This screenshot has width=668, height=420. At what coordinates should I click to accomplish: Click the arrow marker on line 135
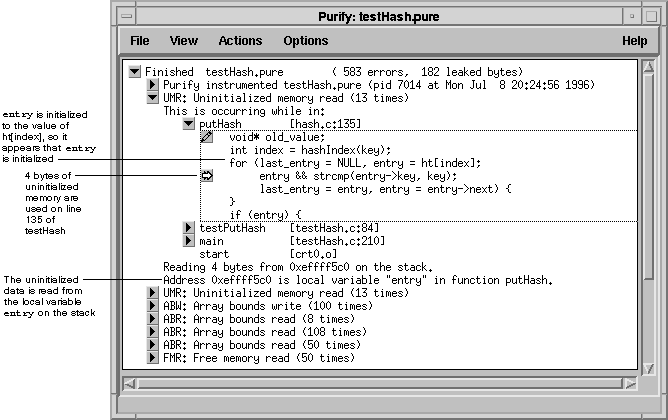(x=207, y=176)
